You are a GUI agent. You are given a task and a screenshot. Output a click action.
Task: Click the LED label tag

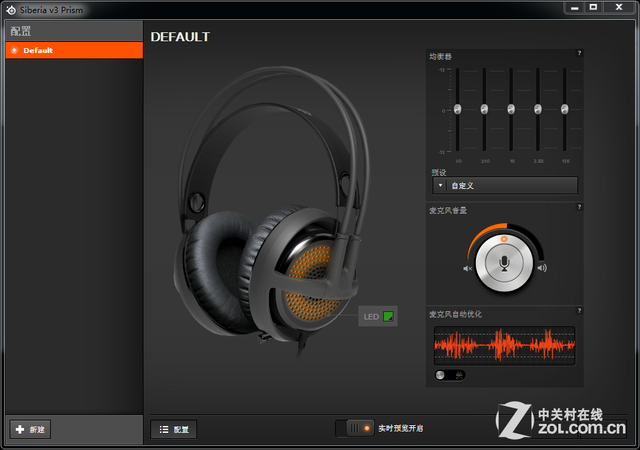(371, 316)
